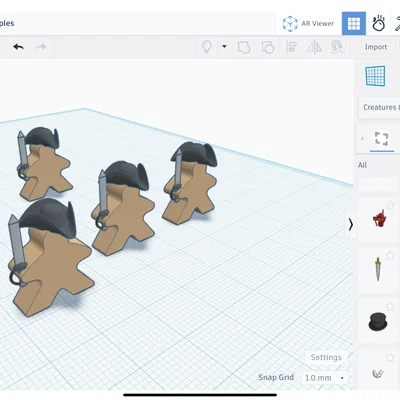Pick the red knight shape
This screenshot has height=400, width=400.
(380, 219)
